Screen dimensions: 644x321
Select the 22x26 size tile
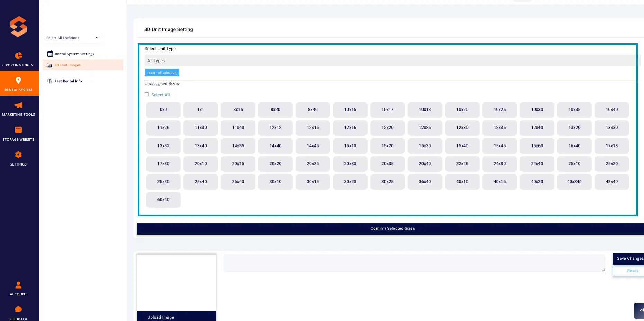point(462,164)
